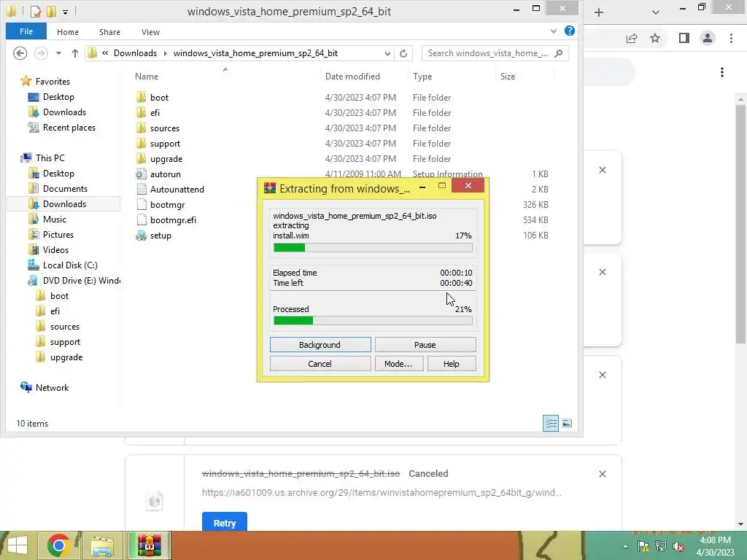
Task: Expand the ribbon with the chevron
Action: click(x=554, y=31)
